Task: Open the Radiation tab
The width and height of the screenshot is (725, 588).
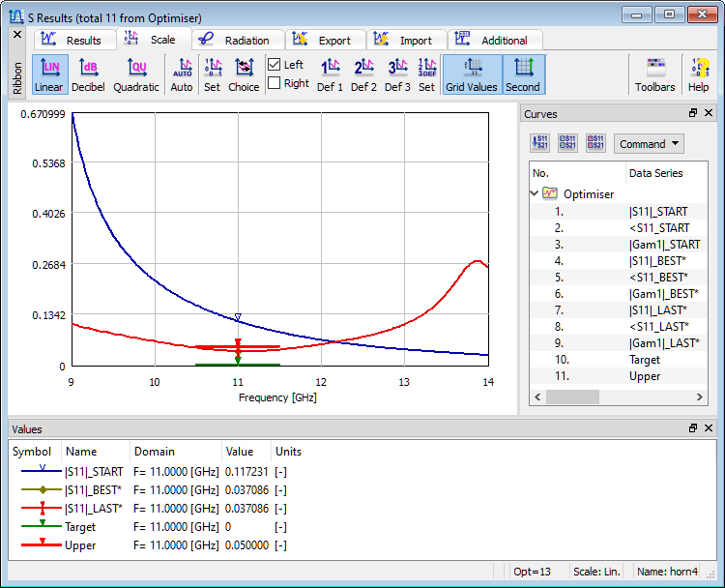Action: 238,41
